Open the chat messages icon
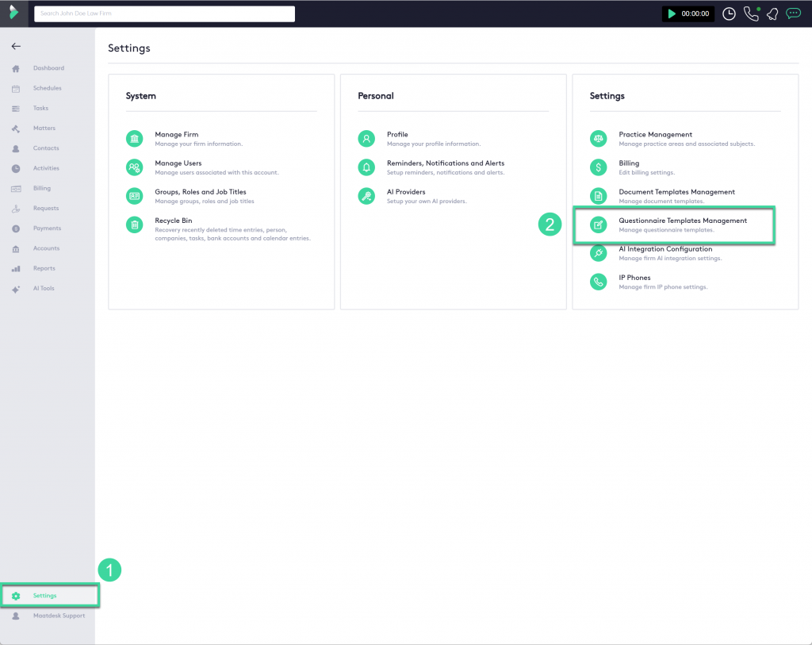This screenshot has width=812, height=645. click(793, 13)
